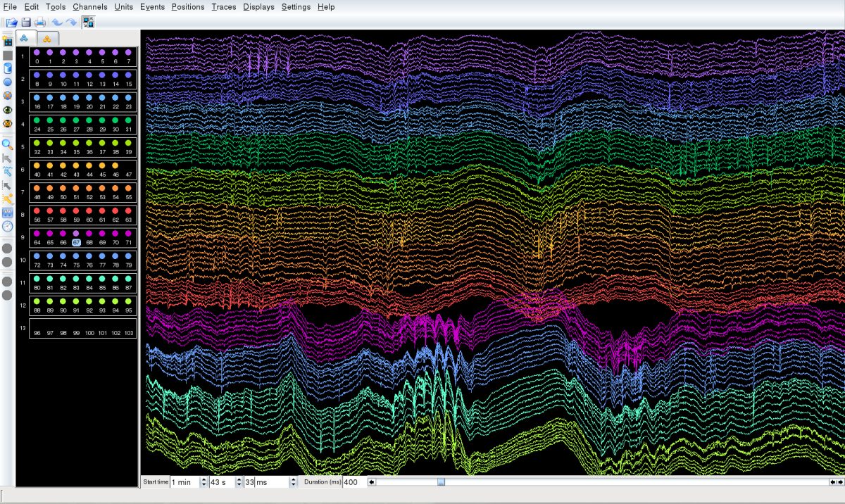Click the minutes stepper arrows for start time
The height and width of the screenshot is (504, 845).
[204, 482]
